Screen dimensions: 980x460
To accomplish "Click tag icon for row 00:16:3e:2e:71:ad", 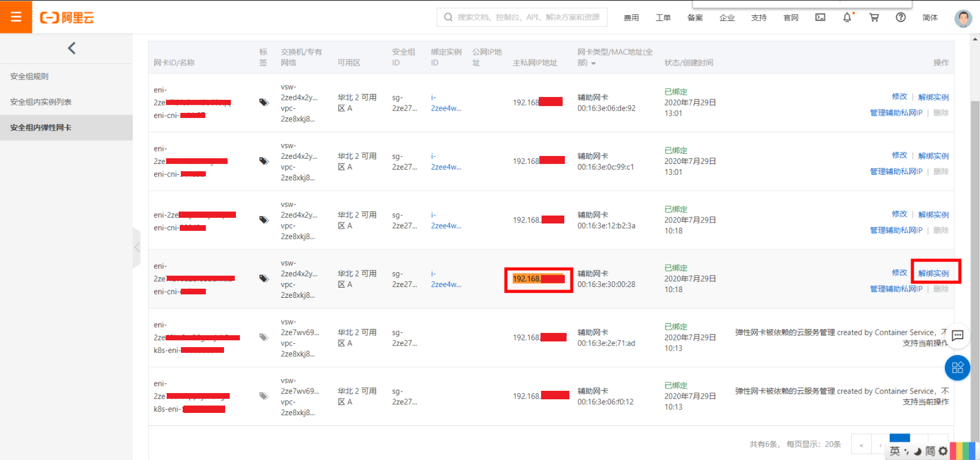I will (x=264, y=337).
